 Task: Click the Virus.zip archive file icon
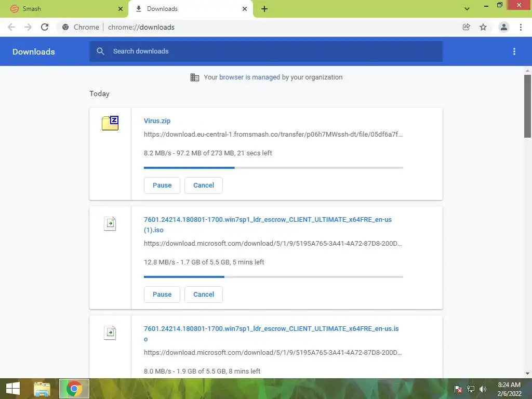(110, 123)
